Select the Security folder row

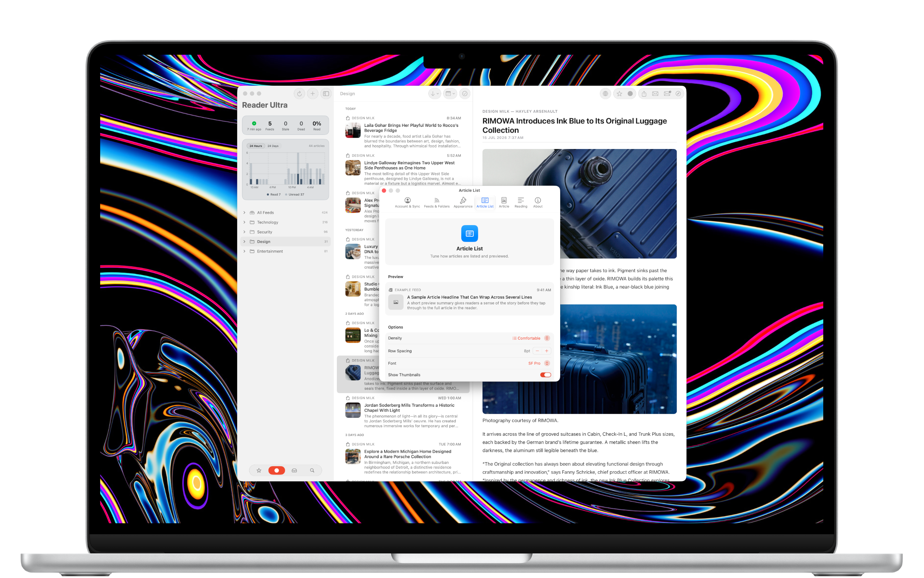(x=286, y=232)
